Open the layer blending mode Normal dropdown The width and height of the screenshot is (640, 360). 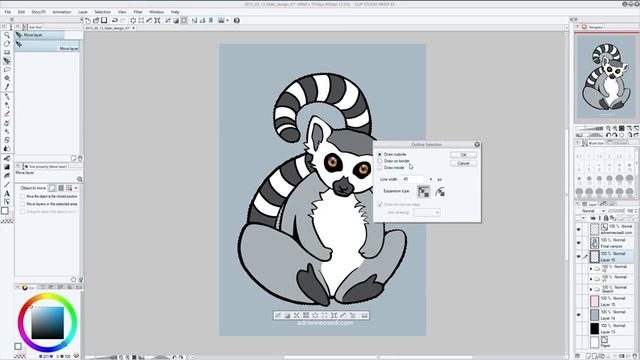click(x=593, y=211)
